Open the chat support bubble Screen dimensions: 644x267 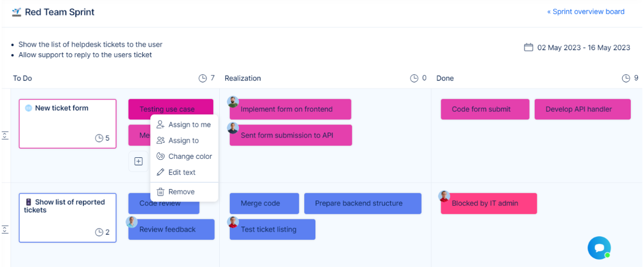coord(599,248)
